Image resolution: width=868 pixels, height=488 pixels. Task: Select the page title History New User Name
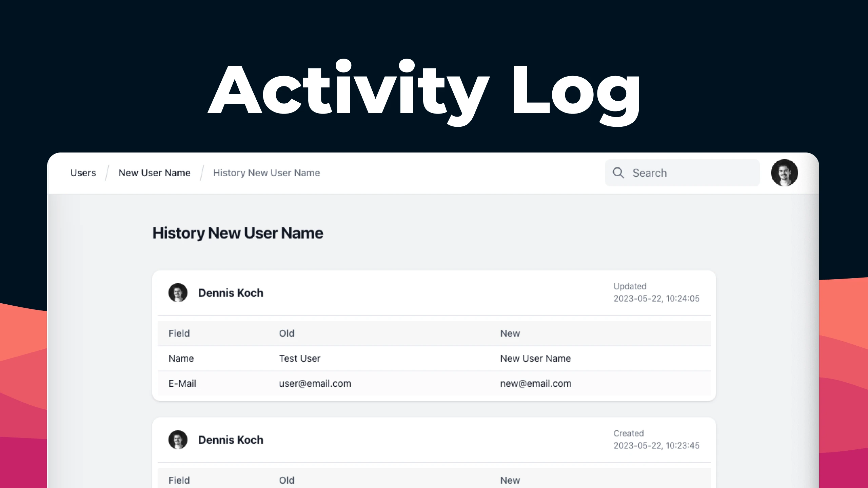pyautogui.click(x=238, y=233)
